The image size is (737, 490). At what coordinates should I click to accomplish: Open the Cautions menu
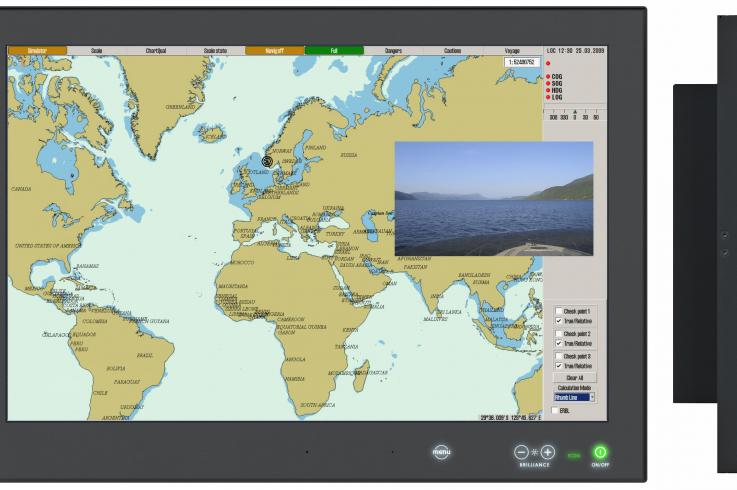(453, 50)
